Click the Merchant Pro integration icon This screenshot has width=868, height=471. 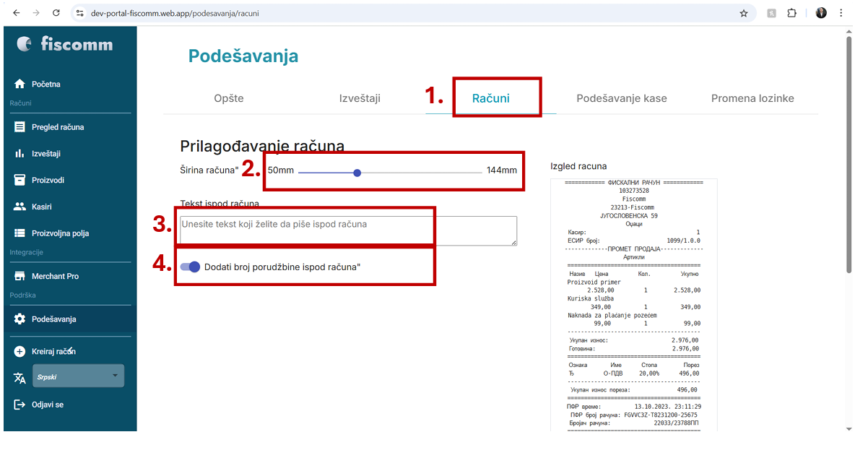pos(19,276)
